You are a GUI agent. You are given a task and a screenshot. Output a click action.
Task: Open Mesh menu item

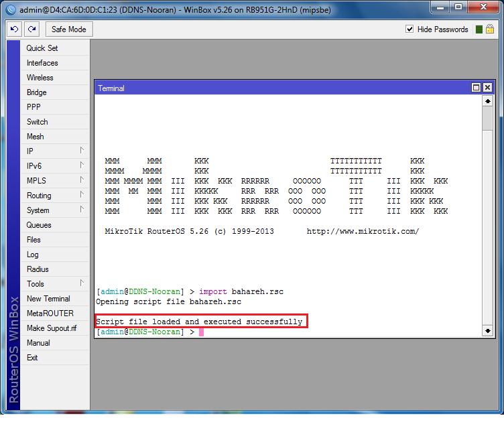point(55,137)
